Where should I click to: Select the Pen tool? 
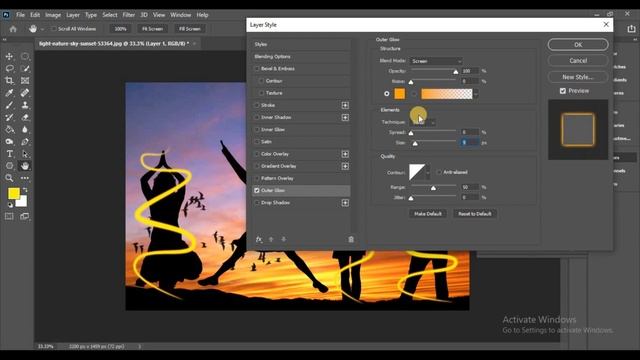click(25, 142)
